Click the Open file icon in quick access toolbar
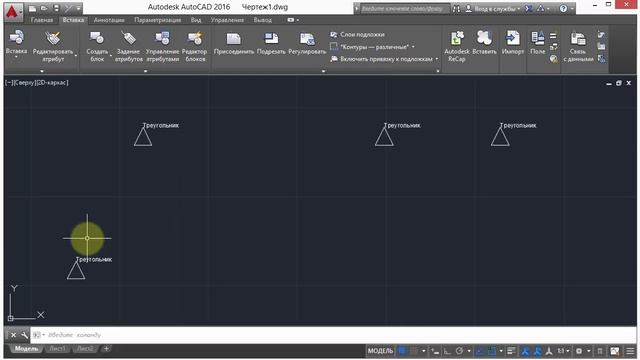 pyautogui.click(x=44, y=8)
